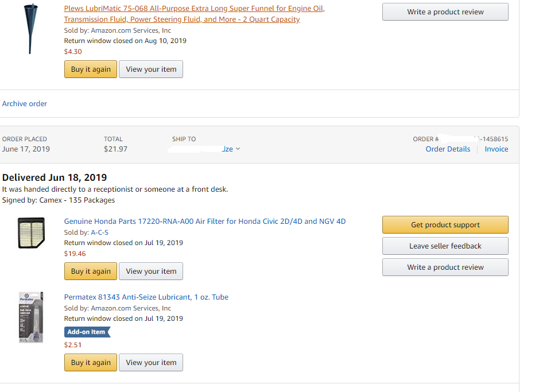Click the Archive order link
This screenshot has width=535, height=392.
(x=25, y=104)
